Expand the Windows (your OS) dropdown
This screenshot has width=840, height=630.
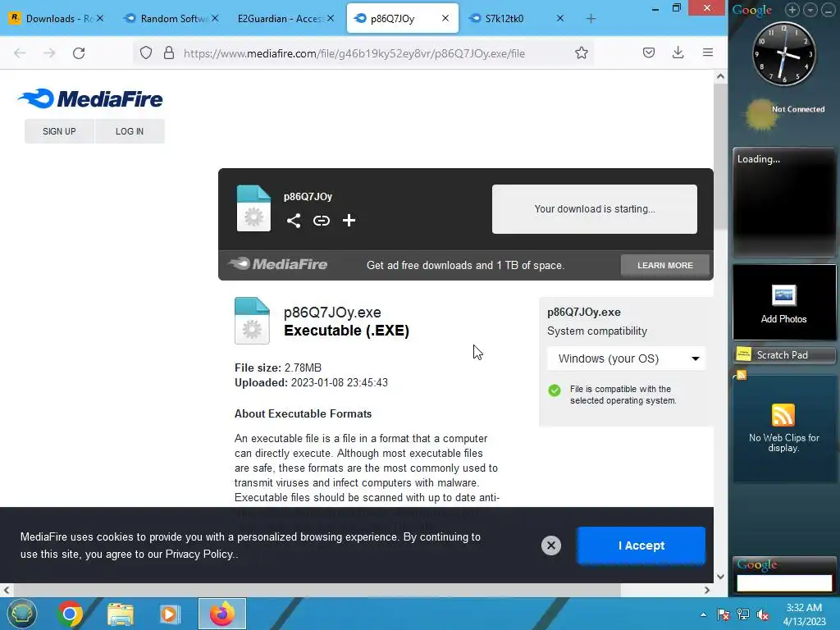[x=626, y=358]
